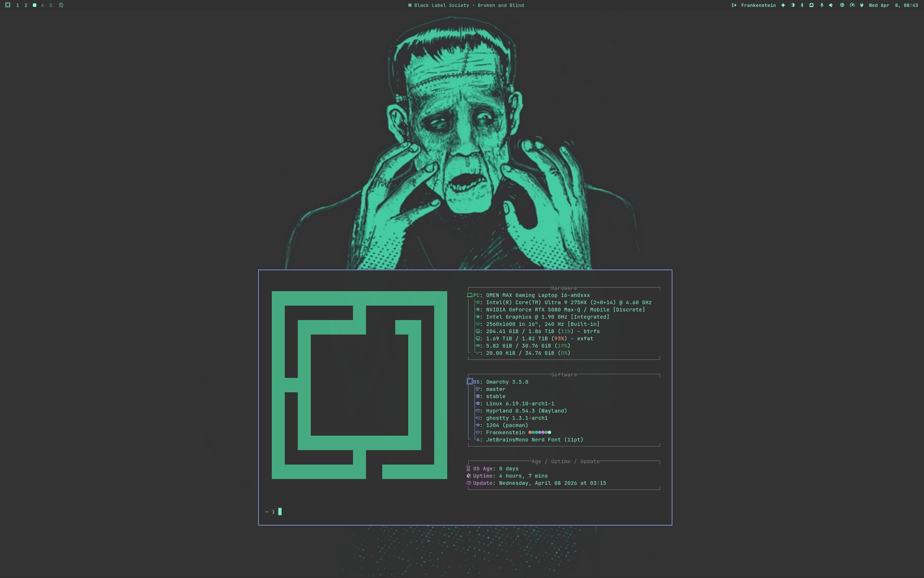
Task: Click the memory icon beside 5.82 GiB
Action: (x=478, y=346)
